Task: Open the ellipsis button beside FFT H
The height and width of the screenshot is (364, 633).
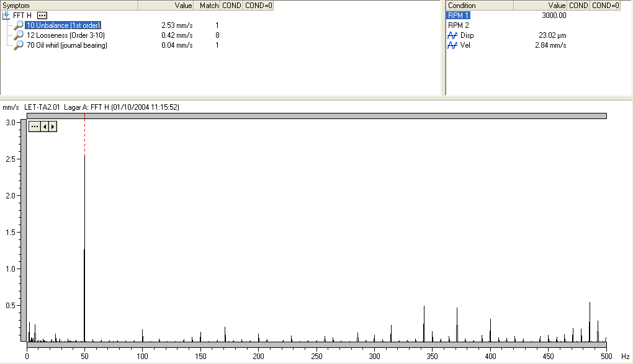Action: point(42,15)
